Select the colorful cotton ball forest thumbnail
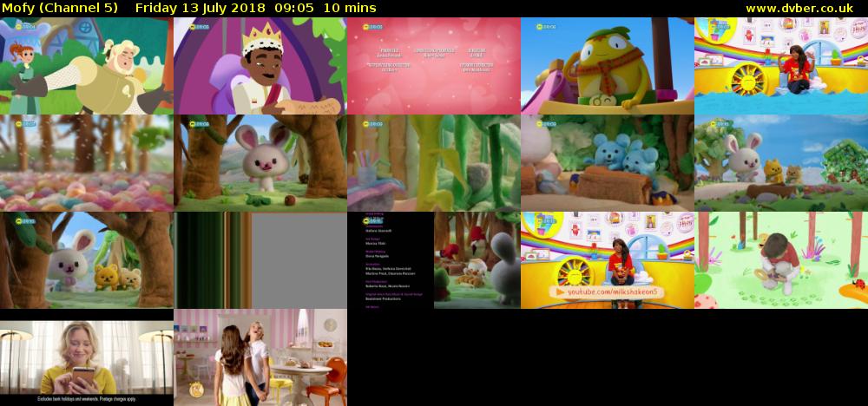 tap(86, 163)
